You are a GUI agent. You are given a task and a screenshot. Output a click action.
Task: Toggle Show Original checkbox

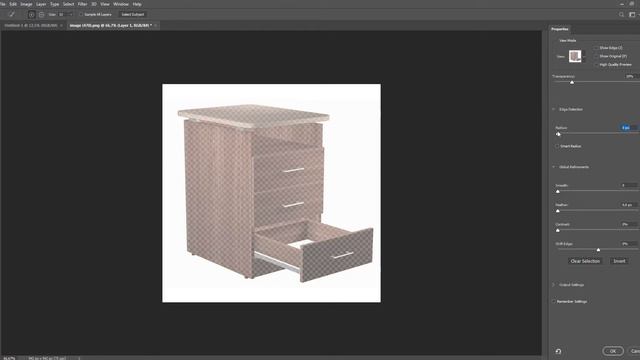(596, 56)
